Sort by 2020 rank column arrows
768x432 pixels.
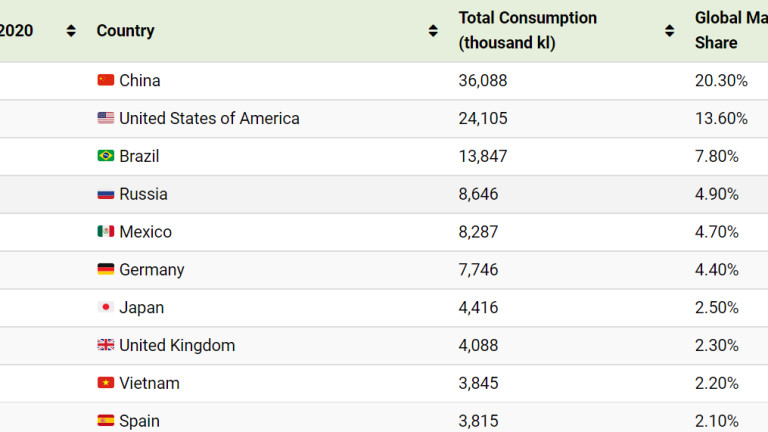[71, 31]
